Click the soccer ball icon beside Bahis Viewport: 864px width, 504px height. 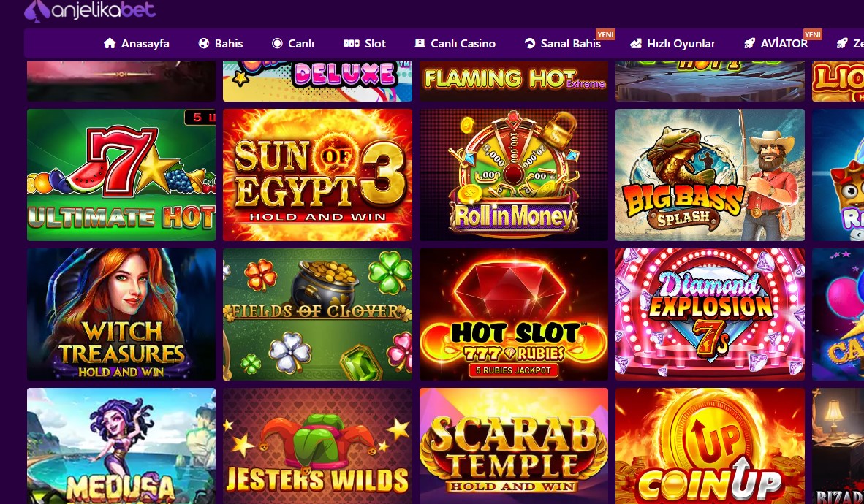204,43
